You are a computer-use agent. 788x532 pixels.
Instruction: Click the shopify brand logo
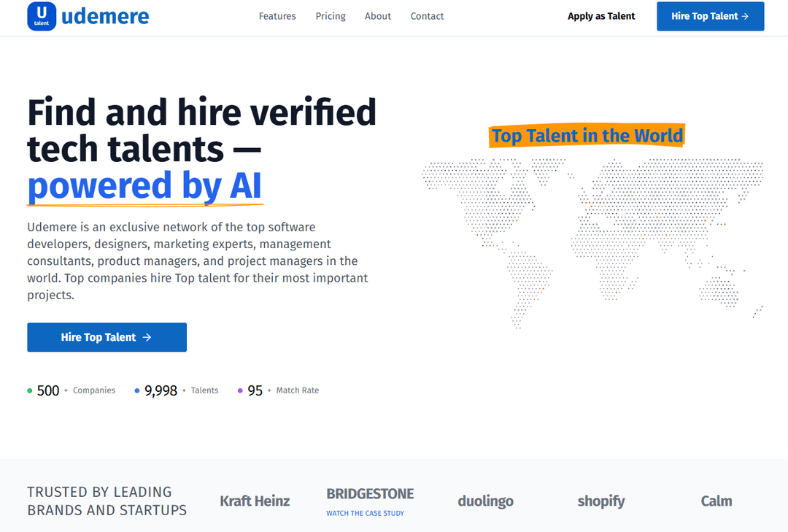coord(600,501)
